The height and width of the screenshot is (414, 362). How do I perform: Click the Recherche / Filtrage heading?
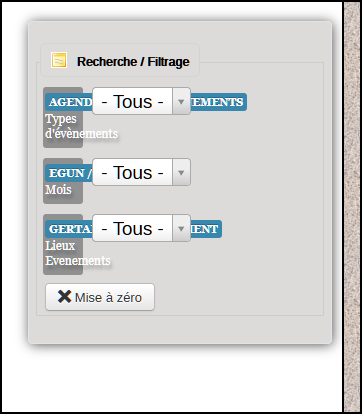point(133,62)
